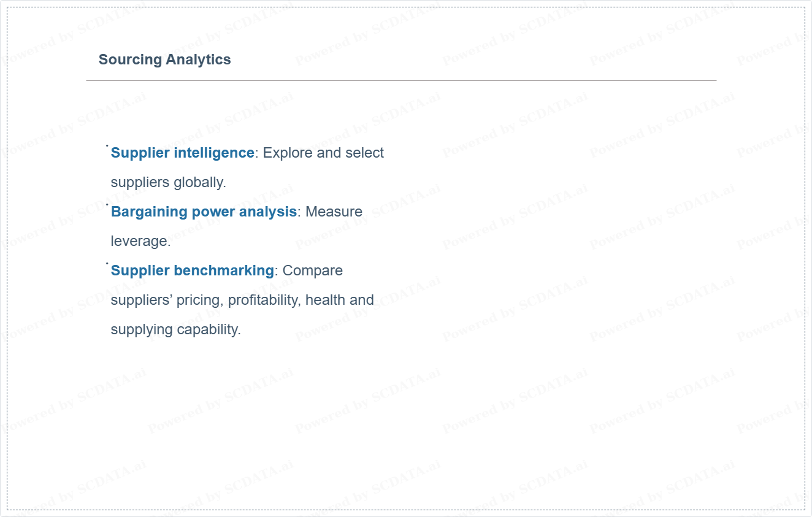Open the "Bargaining power analysis" link

coord(204,212)
